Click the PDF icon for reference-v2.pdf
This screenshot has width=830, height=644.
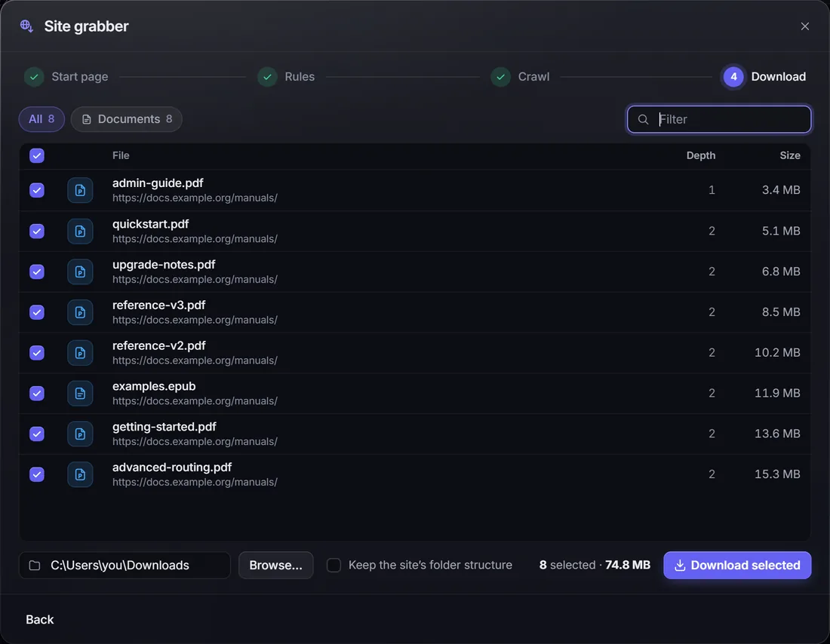coord(80,353)
